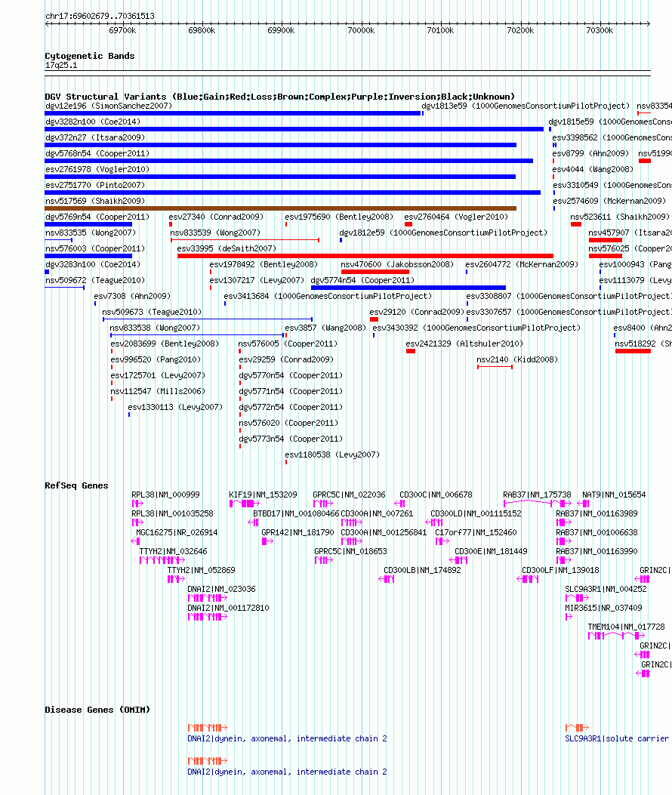Click the 17q25.1 cytogenetic band label
The width and height of the screenshot is (672, 795).
coord(61,65)
